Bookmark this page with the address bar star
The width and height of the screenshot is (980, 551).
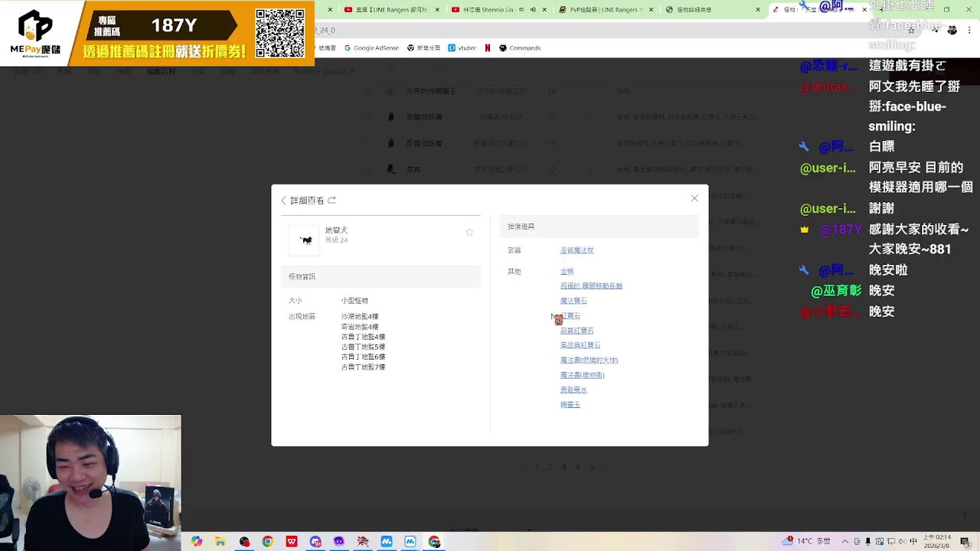click(911, 30)
